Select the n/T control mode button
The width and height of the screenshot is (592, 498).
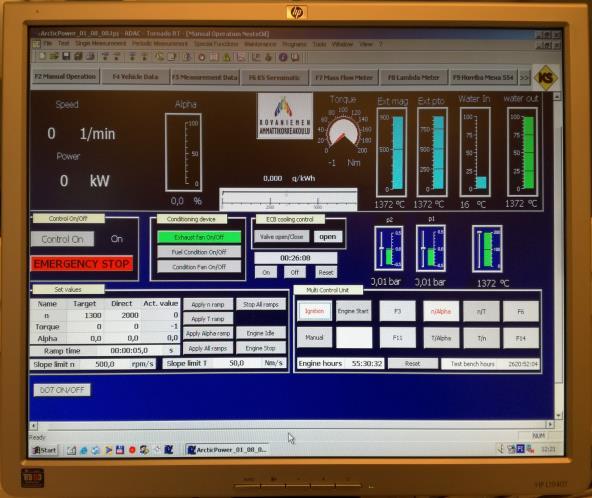[481, 311]
